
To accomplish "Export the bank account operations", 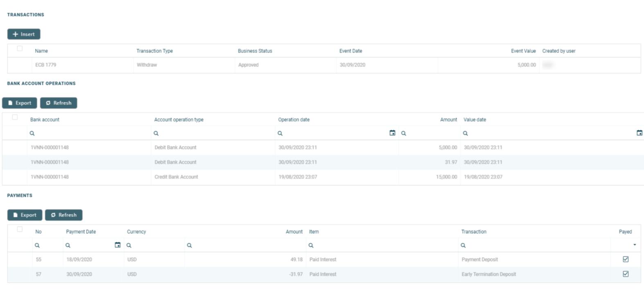I will click(20, 103).
